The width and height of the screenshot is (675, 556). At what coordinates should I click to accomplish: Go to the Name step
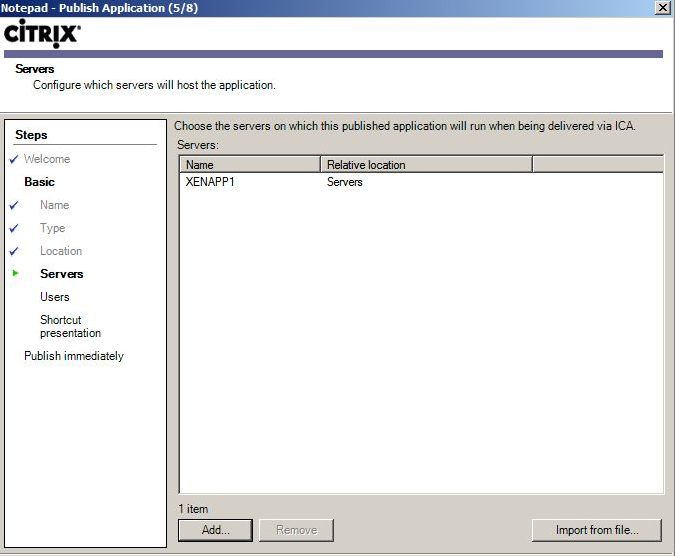click(55, 205)
